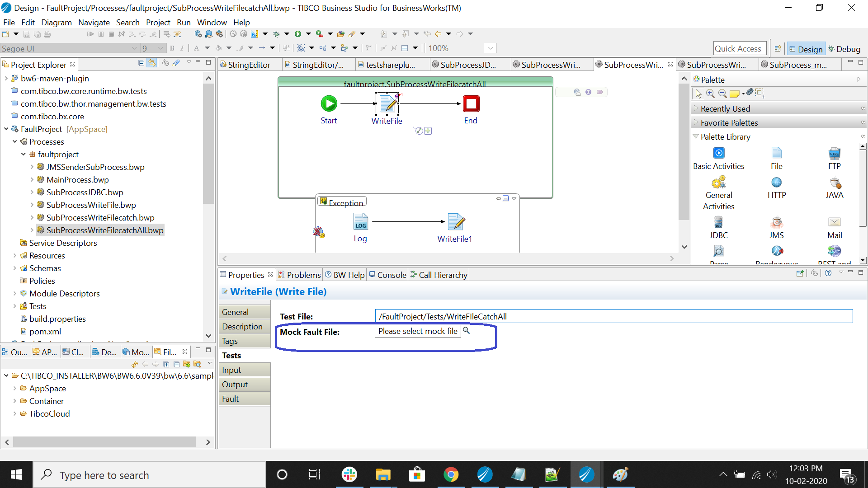Expand MainProcess.bwp node
Screen dimensions: 868x488
[x=32, y=180]
